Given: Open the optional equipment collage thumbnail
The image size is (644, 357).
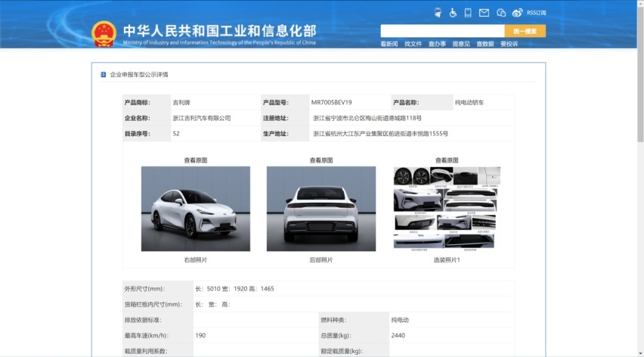Looking at the screenshot, I should tap(447, 209).
